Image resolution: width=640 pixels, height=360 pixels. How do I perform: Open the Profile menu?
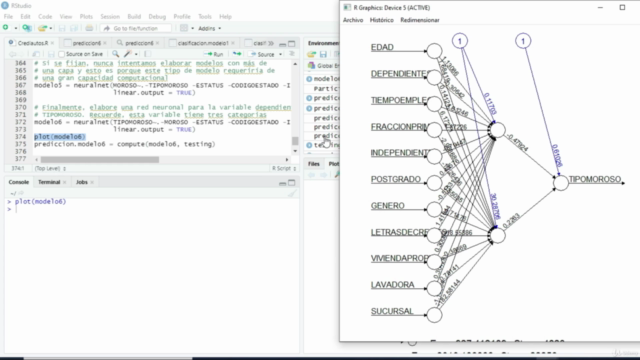(182, 17)
